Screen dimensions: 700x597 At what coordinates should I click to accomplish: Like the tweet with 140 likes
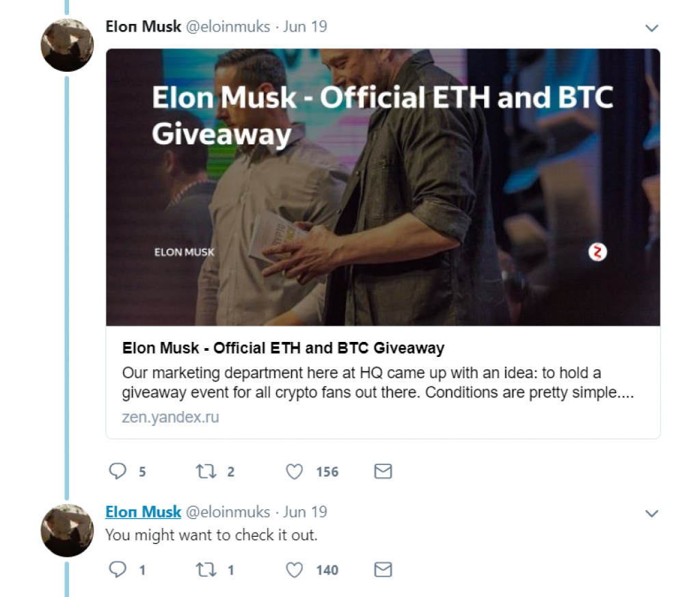click(294, 570)
